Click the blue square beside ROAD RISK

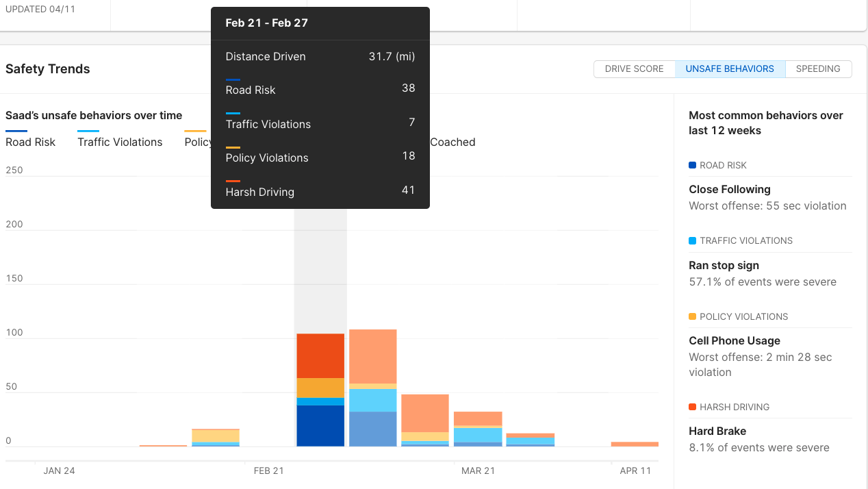692,165
